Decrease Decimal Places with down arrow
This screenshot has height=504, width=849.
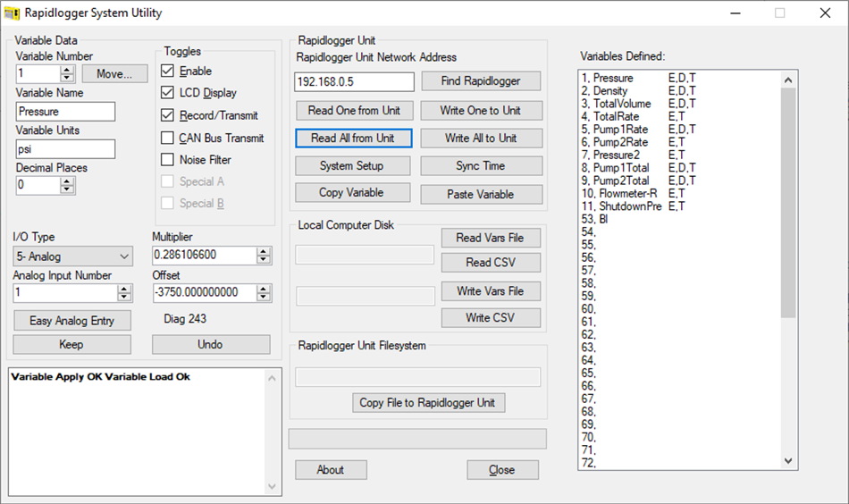pos(67,189)
